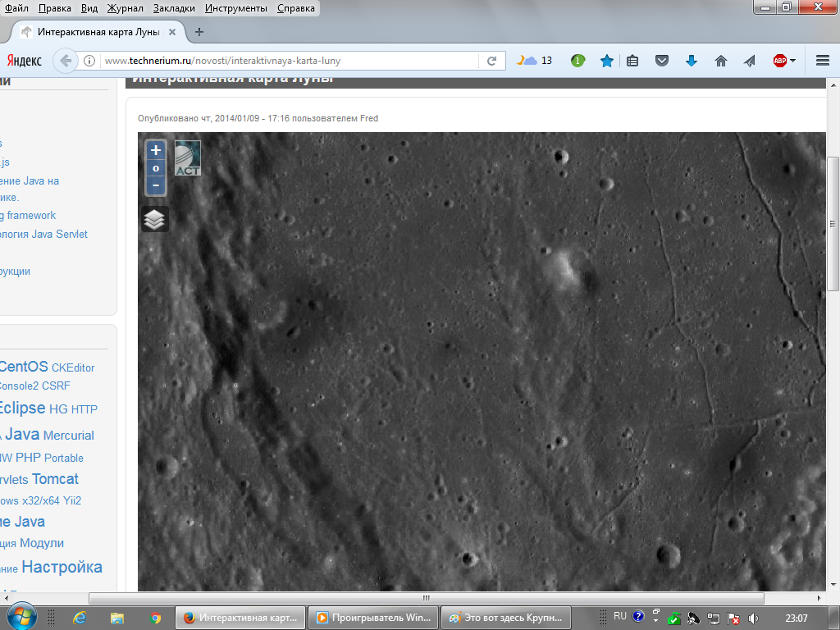Screen dimensions: 840x630
Task: Focus the address bar URL field
Action: [x=290, y=61]
